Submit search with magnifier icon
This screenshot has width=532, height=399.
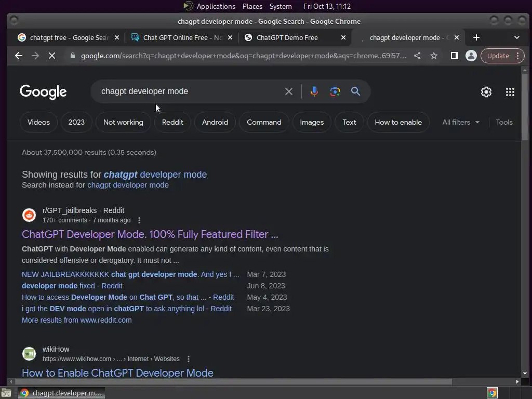pos(355,91)
